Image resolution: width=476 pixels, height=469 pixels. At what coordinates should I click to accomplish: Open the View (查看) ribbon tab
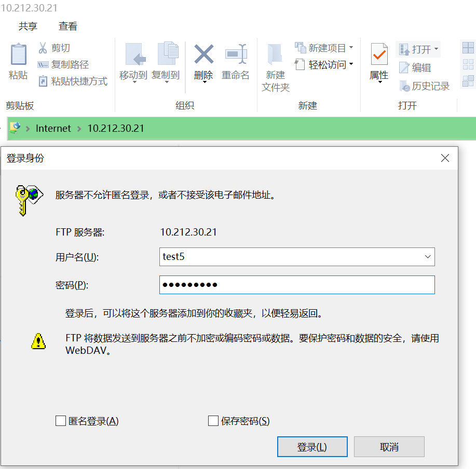(67, 26)
